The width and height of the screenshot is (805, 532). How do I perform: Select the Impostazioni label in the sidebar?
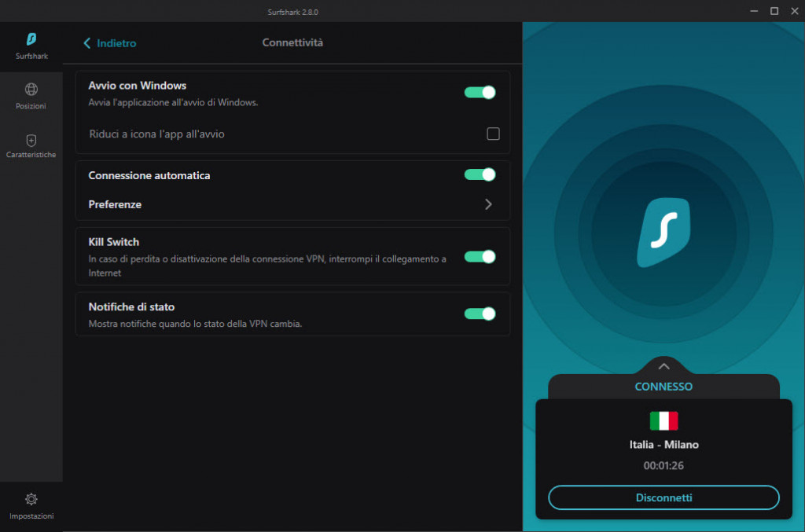pyautogui.click(x=31, y=516)
